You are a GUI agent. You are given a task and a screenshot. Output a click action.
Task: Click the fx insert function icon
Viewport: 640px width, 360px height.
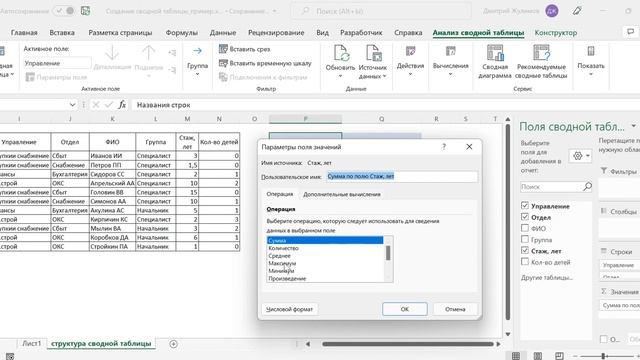point(122,105)
